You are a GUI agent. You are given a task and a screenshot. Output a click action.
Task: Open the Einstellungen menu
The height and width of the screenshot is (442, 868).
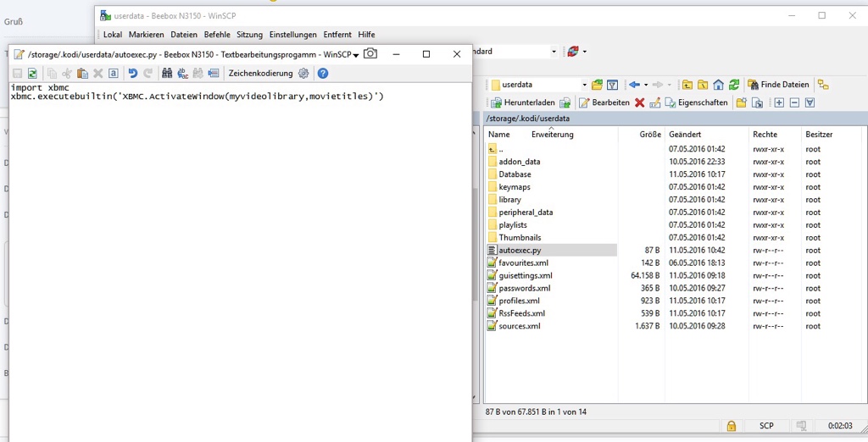point(292,35)
